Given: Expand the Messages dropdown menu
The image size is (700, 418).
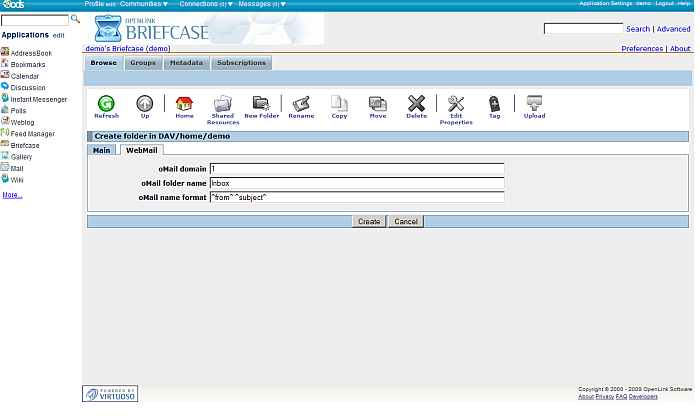Looking at the screenshot, I should (261, 4).
